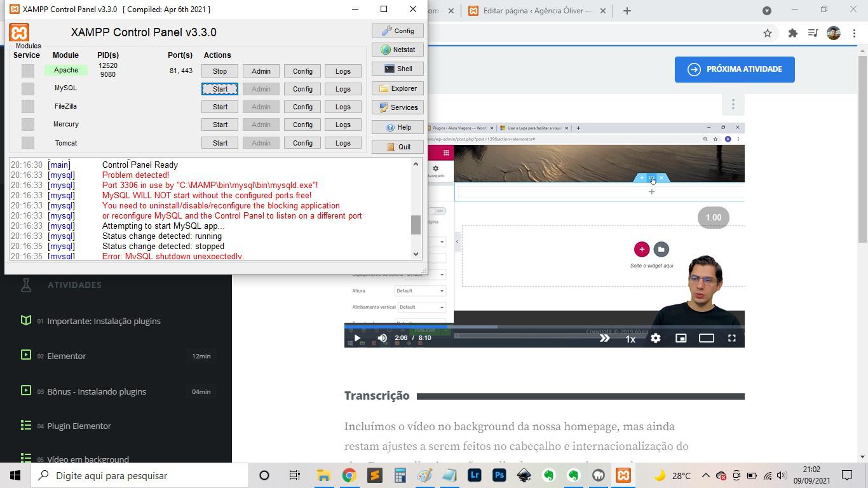This screenshot has height=488, width=868.
Task: Stop the Apache module
Action: [x=220, y=71]
